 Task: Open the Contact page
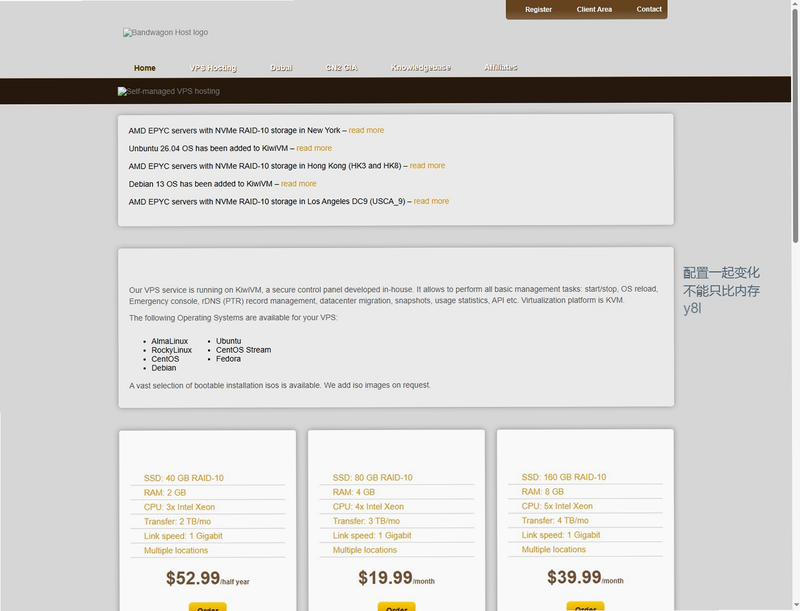coord(648,9)
